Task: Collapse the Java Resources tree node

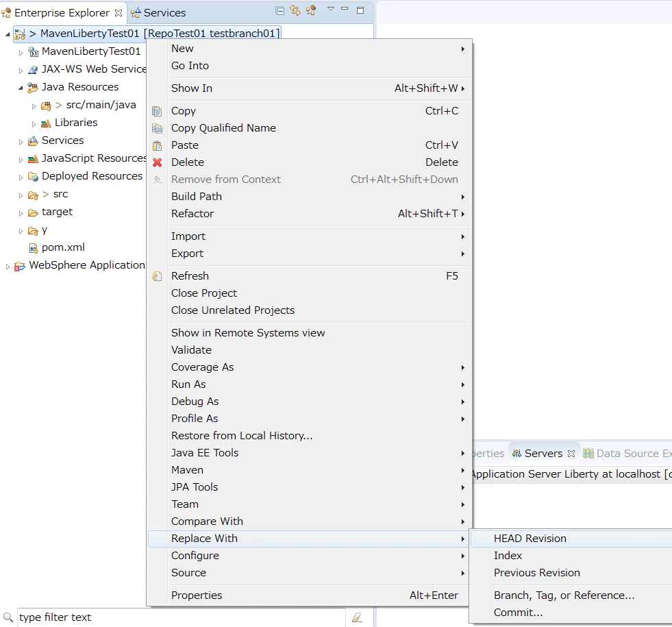Action: click(21, 88)
